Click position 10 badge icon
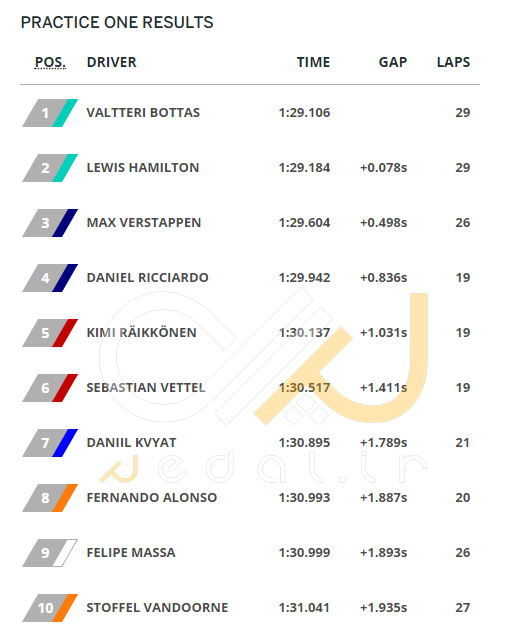Image resolution: width=515 pixels, height=628 pixels. (50, 608)
